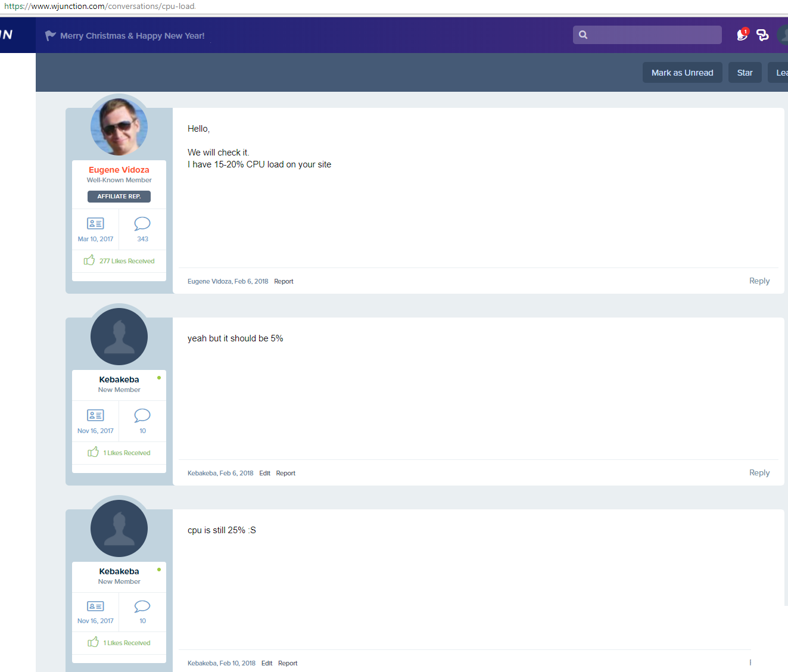
Task: Open the Eugene Vidoza username link
Action: [119, 170]
